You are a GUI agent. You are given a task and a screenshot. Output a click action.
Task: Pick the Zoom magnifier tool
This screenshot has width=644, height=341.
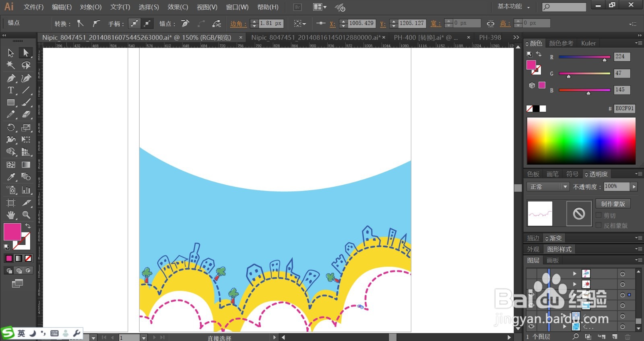pyautogui.click(x=26, y=215)
